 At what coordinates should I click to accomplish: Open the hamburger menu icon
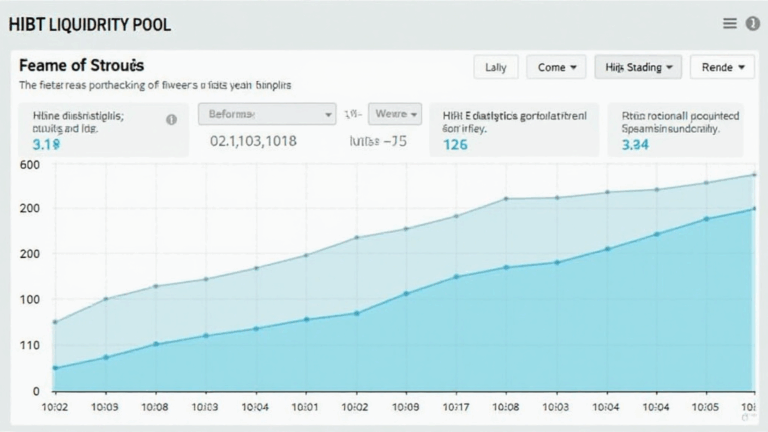point(730,24)
